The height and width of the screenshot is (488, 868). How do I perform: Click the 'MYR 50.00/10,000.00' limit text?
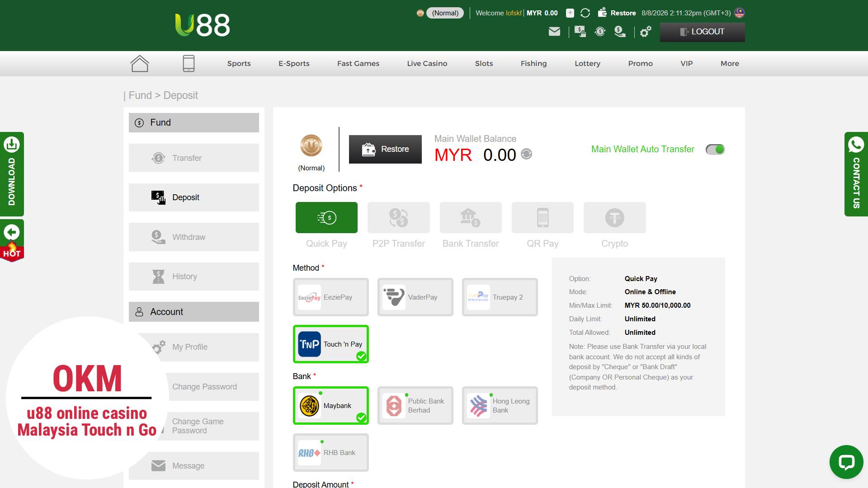coord(657,305)
